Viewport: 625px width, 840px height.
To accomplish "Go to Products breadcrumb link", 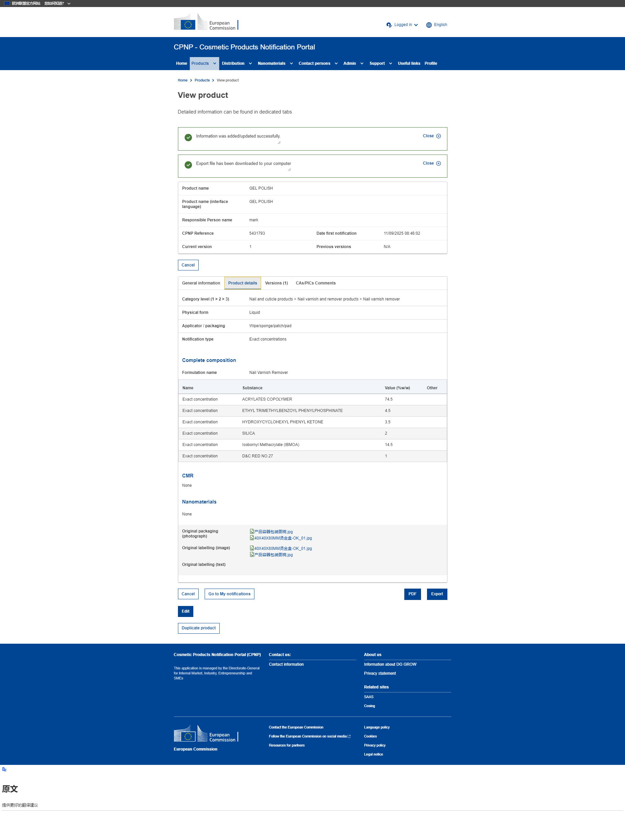I will tap(202, 80).
